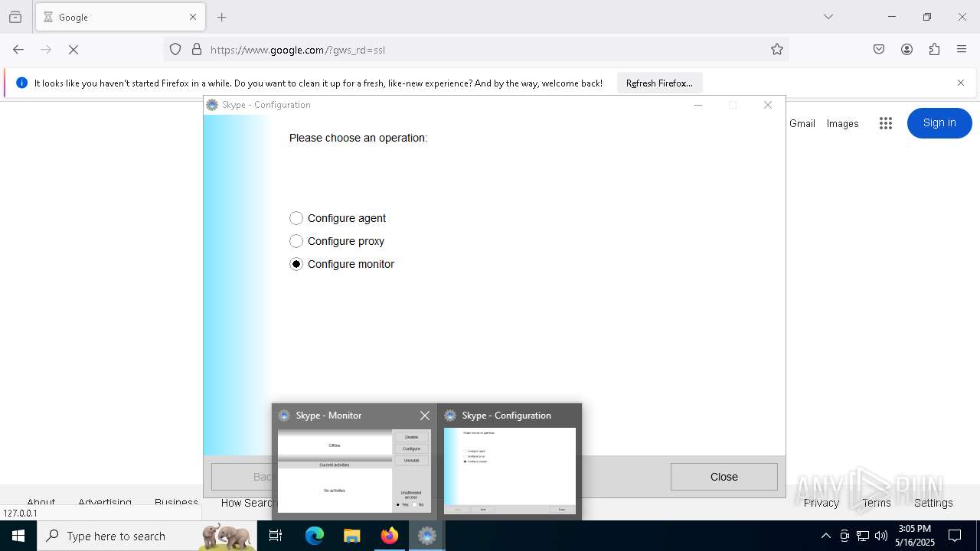View site security padlock info
Image resolution: width=980 pixels, height=551 pixels.
(x=197, y=50)
